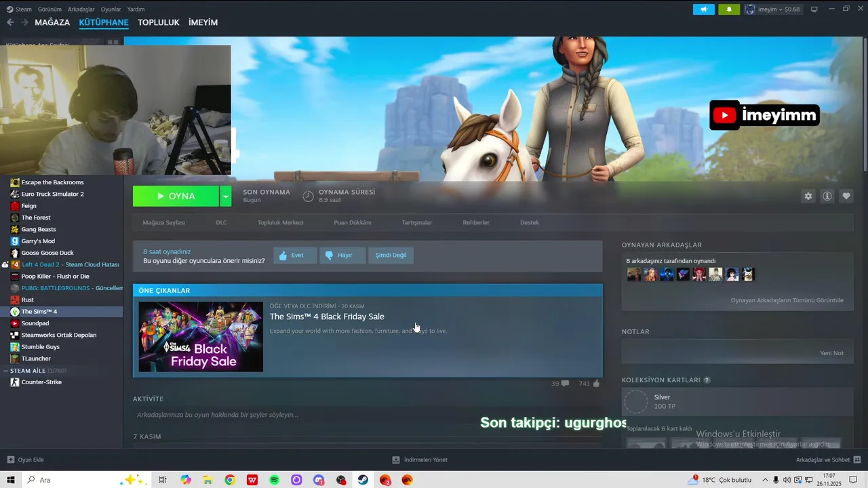The height and width of the screenshot is (488, 868).
Task: Open The Sims 4 Black Friday Sale thumbnail
Action: (x=201, y=337)
